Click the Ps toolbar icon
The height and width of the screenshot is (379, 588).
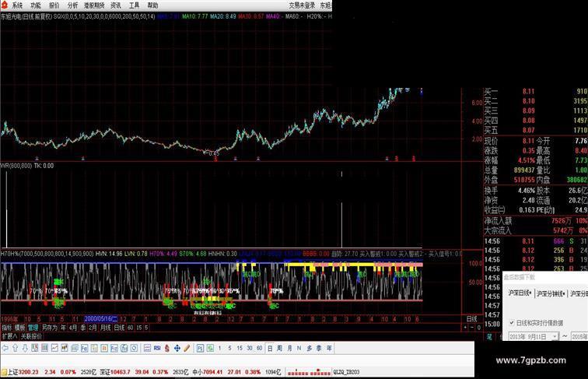pyautogui.click(x=200, y=348)
